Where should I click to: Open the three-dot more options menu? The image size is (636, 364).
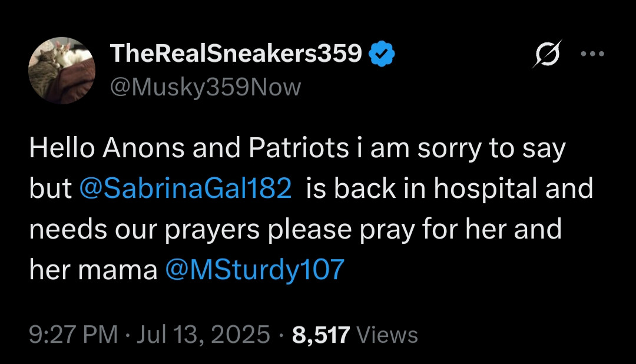point(592,54)
